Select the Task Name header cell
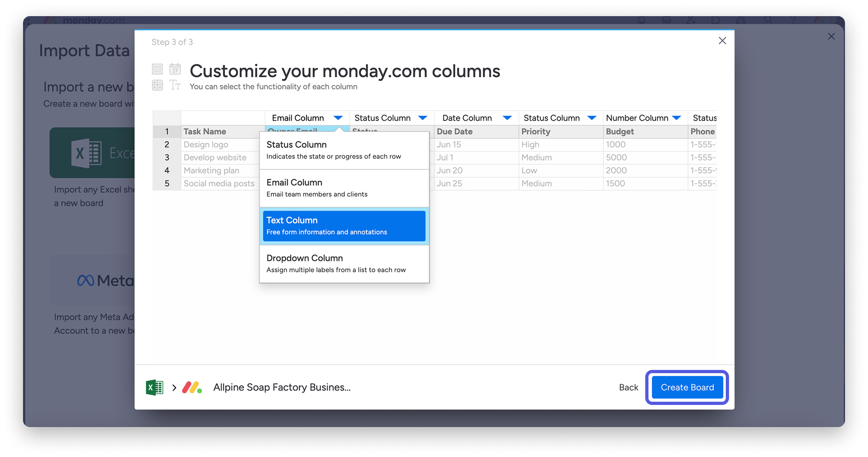The width and height of the screenshot is (868, 457). pos(223,132)
